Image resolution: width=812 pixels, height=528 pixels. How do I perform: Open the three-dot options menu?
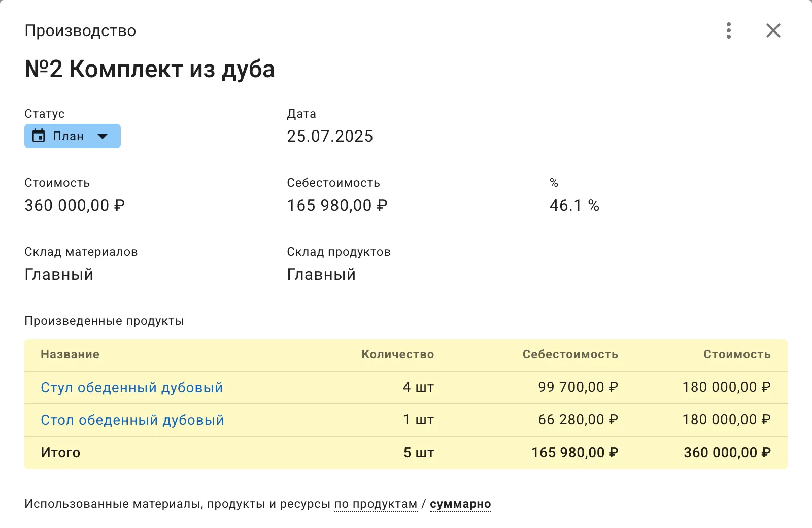click(x=728, y=30)
